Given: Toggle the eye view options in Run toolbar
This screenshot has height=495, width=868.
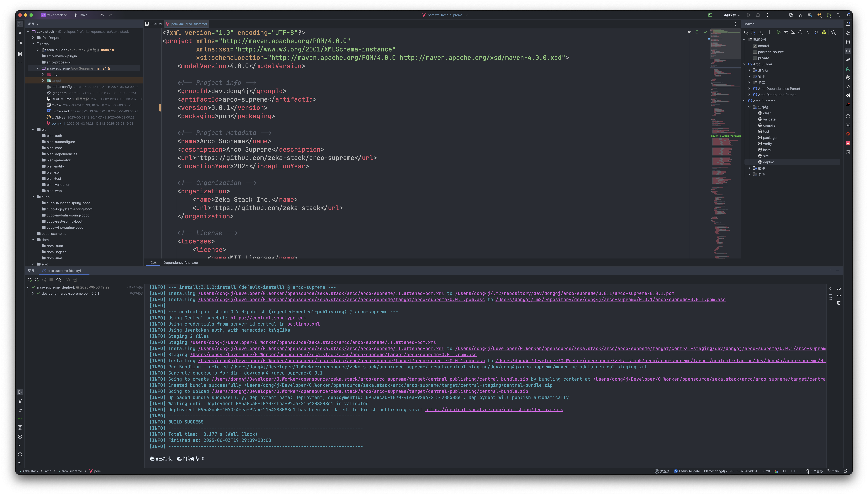Looking at the screenshot, I should [58, 280].
